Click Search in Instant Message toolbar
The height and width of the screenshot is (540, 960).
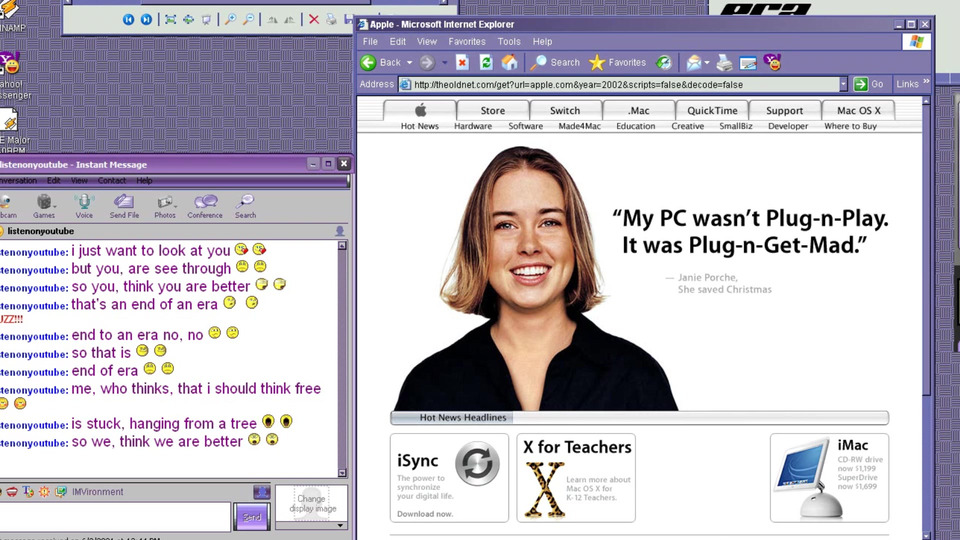point(246,206)
